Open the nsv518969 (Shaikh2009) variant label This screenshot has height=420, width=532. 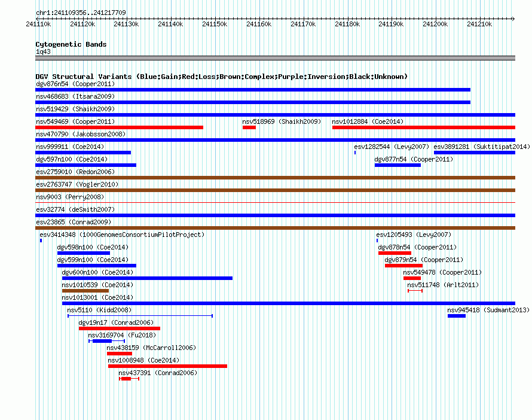[x=282, y=121]
